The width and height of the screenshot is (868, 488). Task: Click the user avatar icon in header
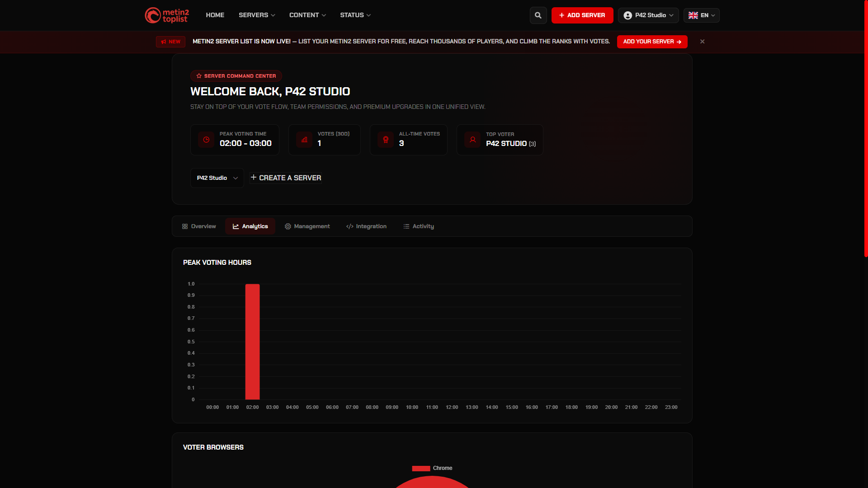(x=627, y=15)
